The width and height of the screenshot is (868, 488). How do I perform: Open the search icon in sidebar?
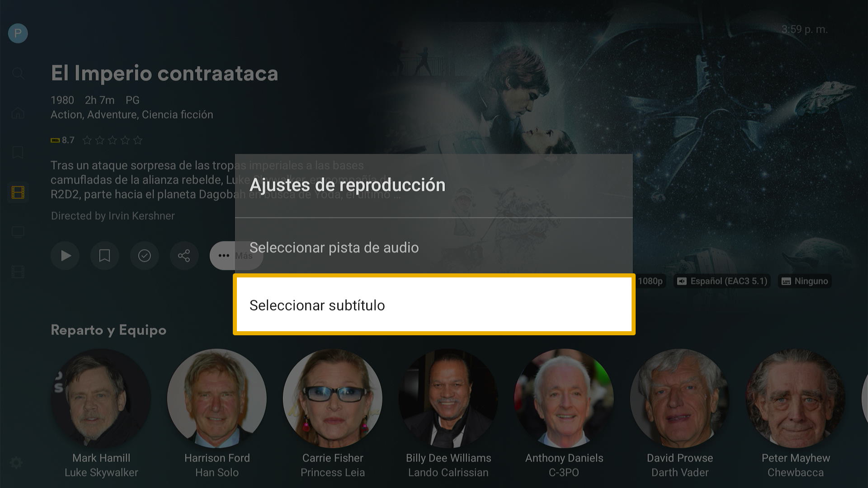[x=18, y=73]
